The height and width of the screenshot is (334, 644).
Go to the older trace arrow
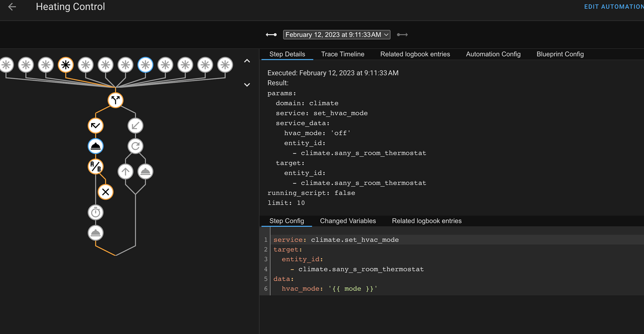pyautogui.click(x=271, y=35)
